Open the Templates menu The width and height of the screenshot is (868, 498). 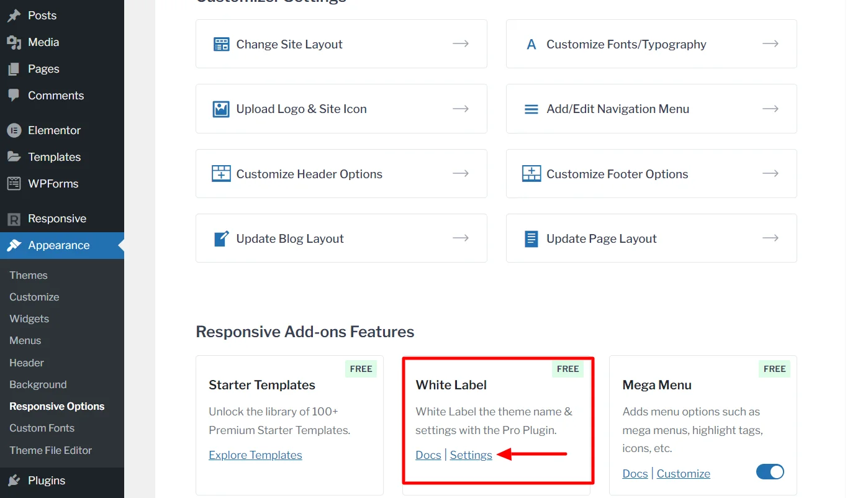coord(62,157)
